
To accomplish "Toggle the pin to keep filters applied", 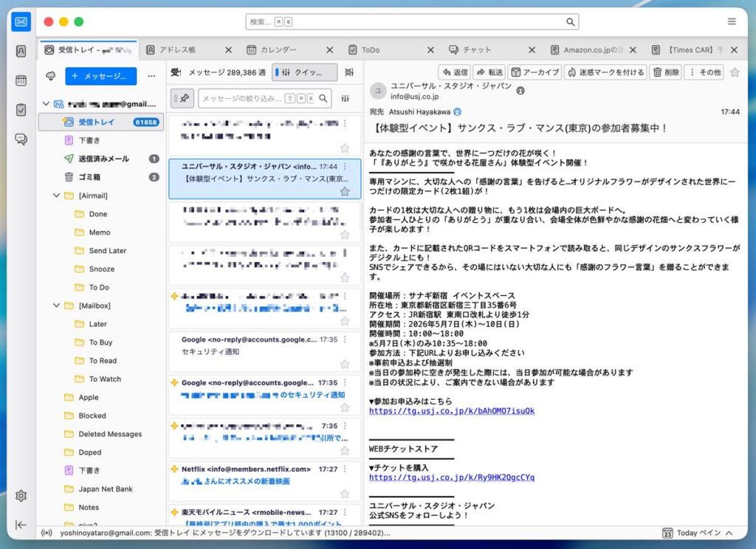I will (184, 98).
